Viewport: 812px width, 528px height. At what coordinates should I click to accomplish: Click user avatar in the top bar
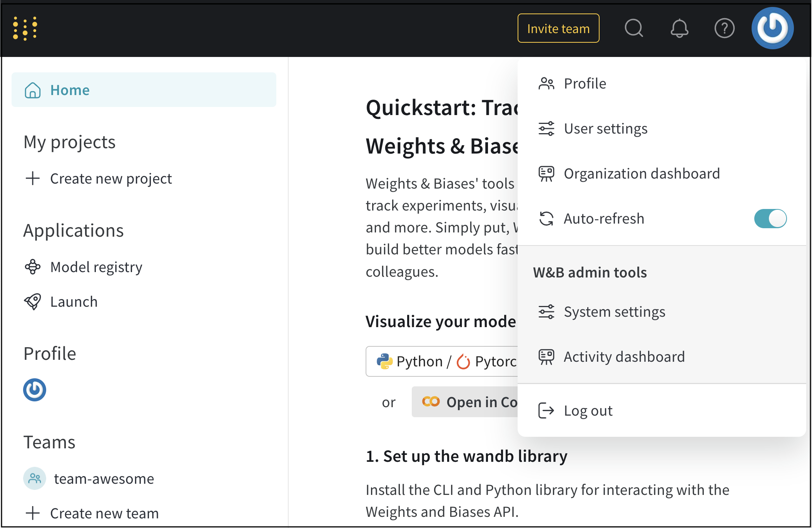click(x=772, y=28)
